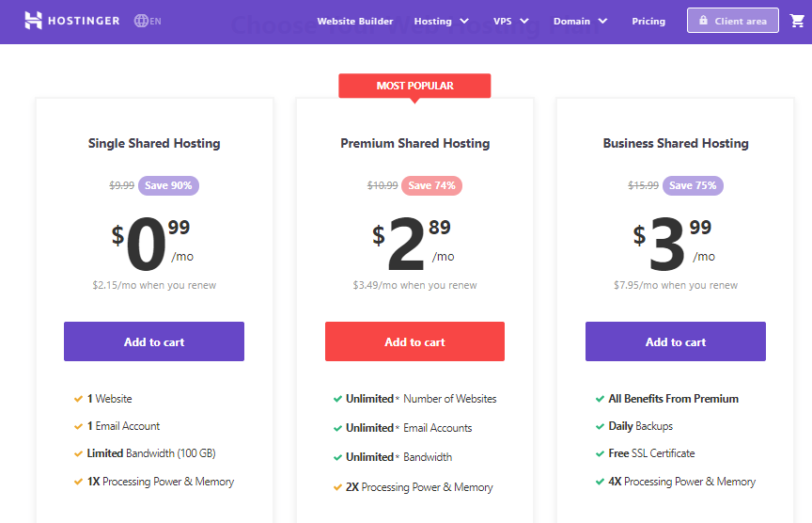Image resolution: width=812 pixels, height=523 pixels.
Task: Click '4X Processing Power & Memory' text
Action: tap(682, 482)
